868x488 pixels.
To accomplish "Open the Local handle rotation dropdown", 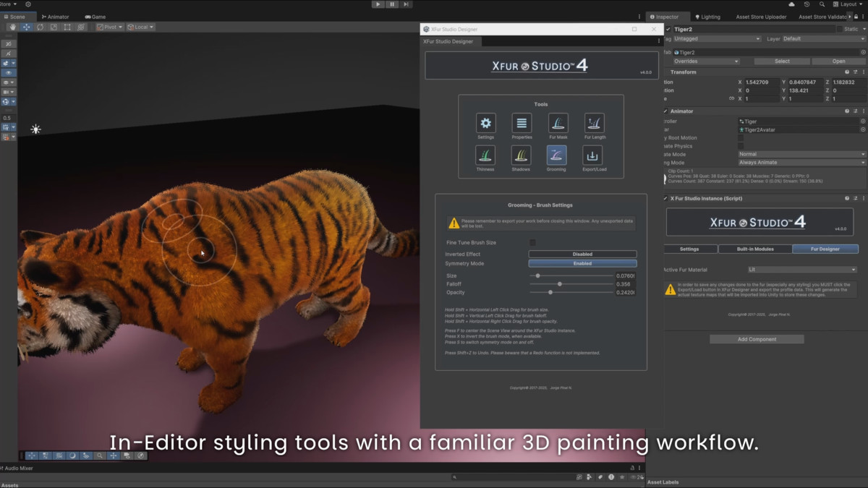I will click(x=140, y=27).
